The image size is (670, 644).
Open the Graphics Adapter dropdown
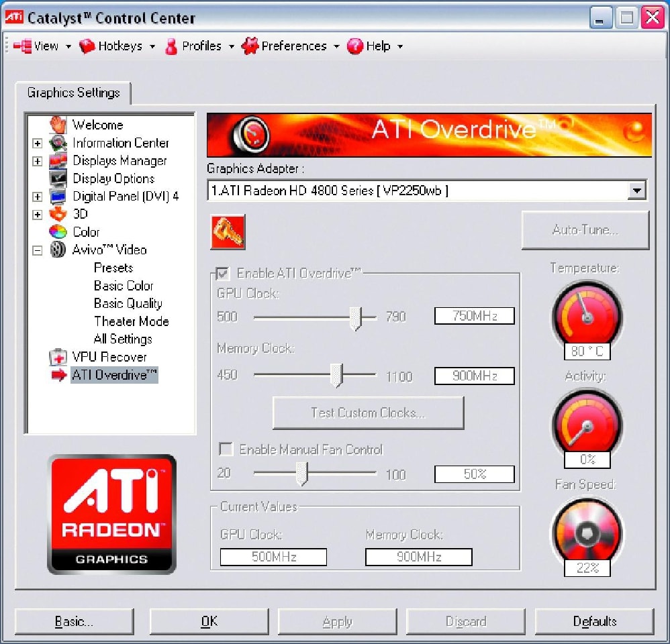point(635,191)
